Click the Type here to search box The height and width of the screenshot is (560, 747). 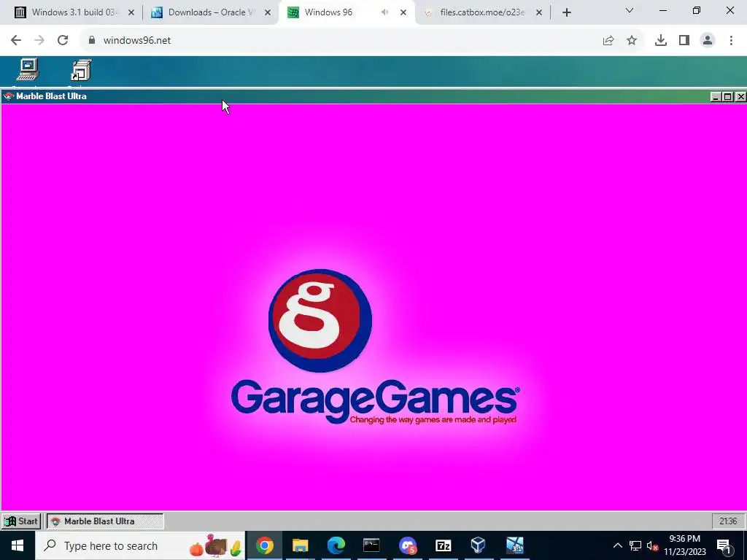[140, 545]
